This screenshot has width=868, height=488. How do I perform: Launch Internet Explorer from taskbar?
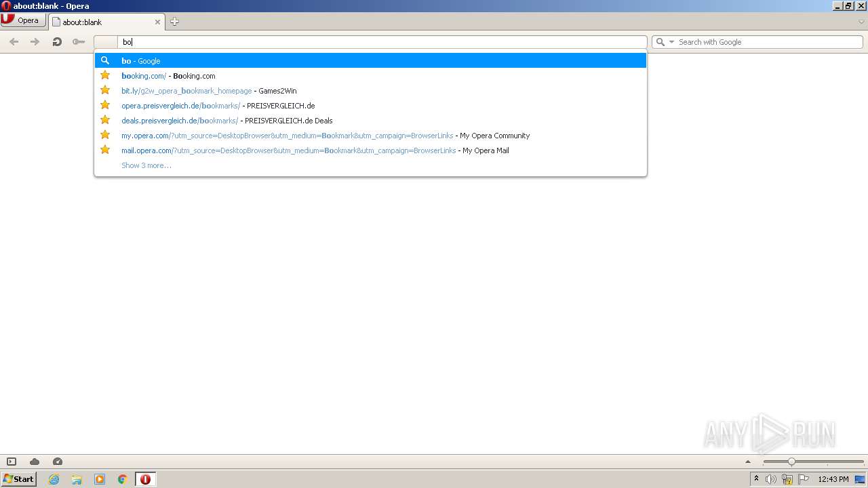54,479
